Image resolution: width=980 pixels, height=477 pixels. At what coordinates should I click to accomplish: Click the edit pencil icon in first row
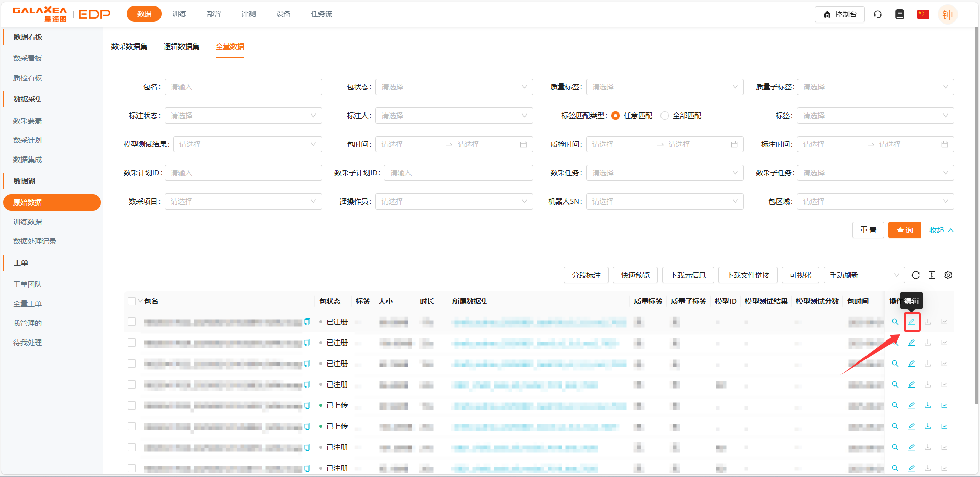click(911, 322)
